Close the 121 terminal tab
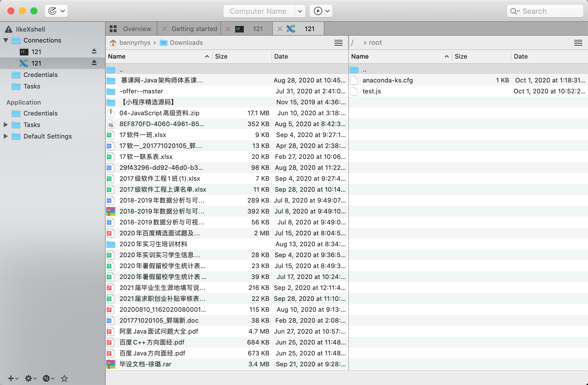The height and width of the screenshot is (385, 588). [228, 29]
